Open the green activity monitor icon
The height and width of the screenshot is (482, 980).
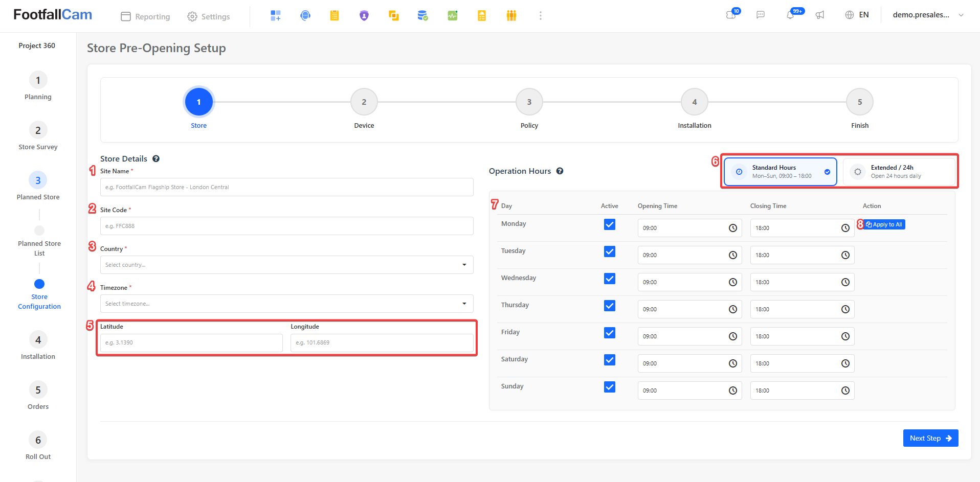(x=453, y=16)
